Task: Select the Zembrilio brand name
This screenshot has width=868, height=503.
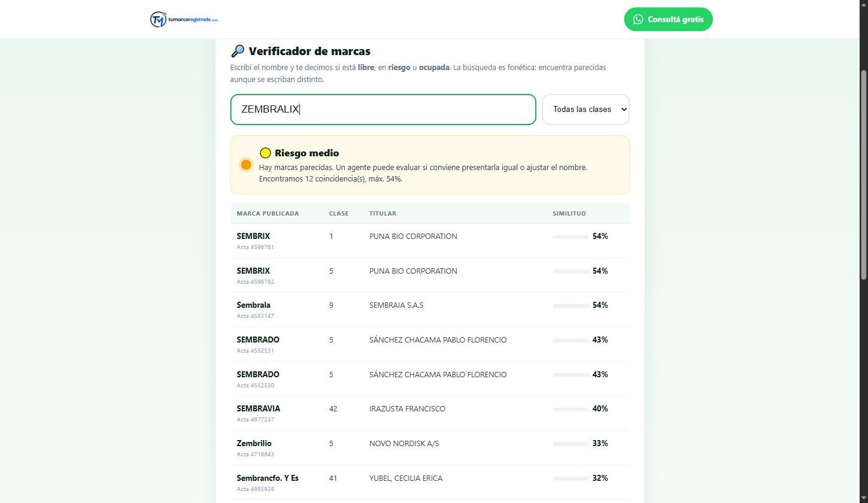Action: 254,443
